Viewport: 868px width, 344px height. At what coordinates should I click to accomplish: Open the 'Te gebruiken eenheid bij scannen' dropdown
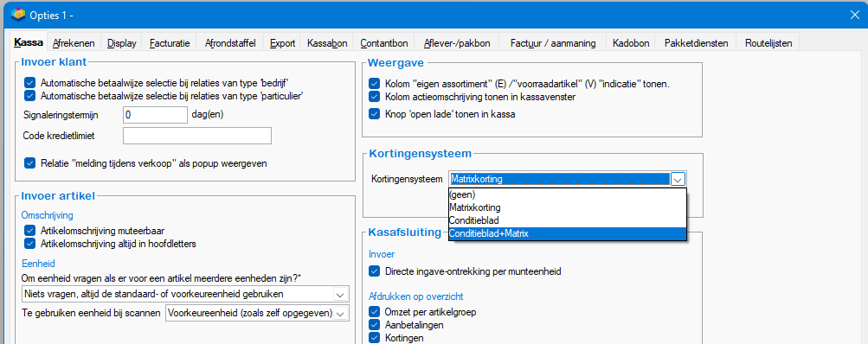pos(340,313)
